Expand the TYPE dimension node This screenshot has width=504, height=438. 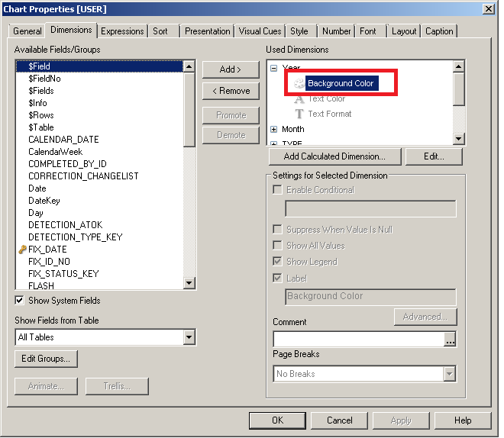[274, 143]
